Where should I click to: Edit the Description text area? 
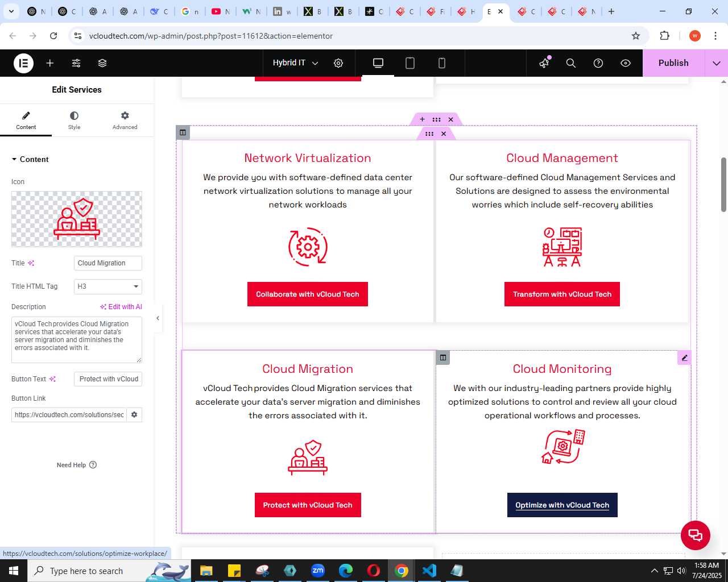pos(77,340)
